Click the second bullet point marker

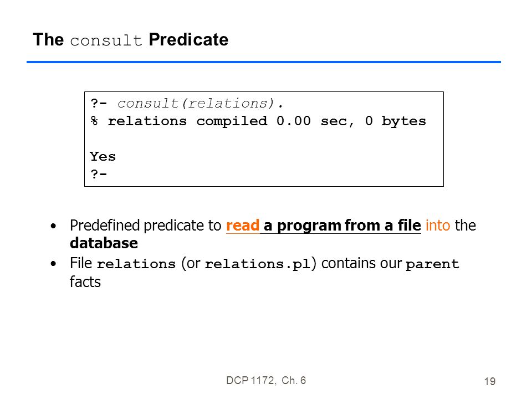(x=53, y=264)
